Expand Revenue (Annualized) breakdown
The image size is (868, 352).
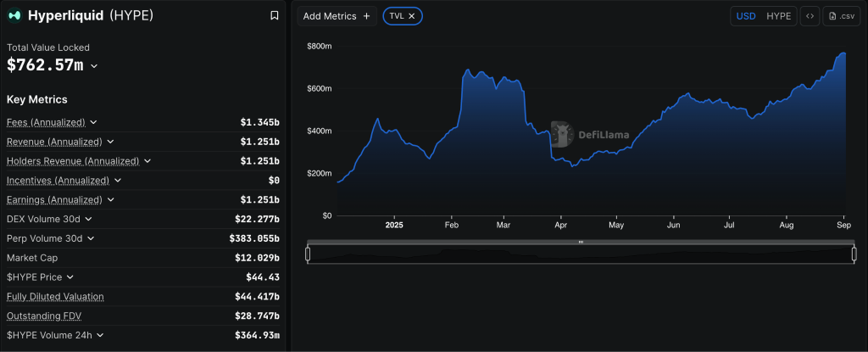tap(110, 142)
